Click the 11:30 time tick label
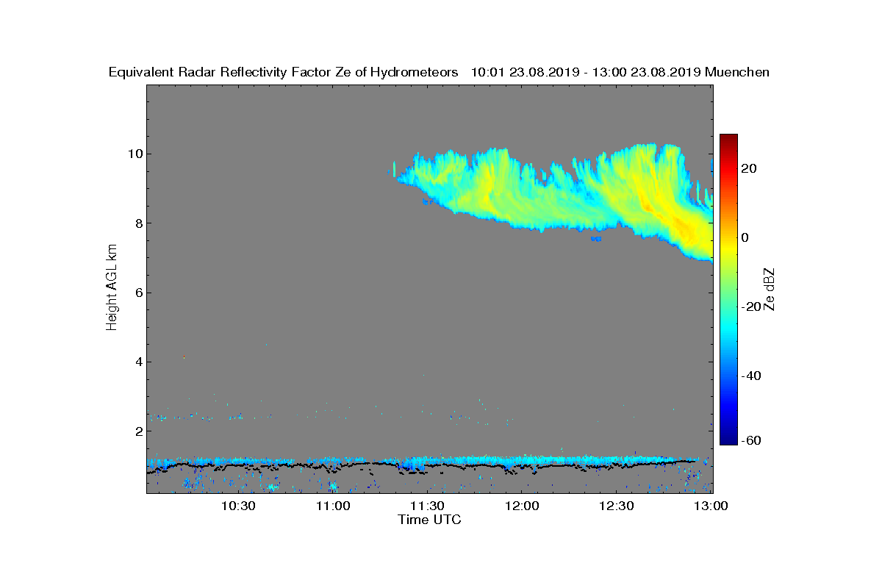Image resolution: width=882 pixels, height=588 pixels. pos(428,506)
